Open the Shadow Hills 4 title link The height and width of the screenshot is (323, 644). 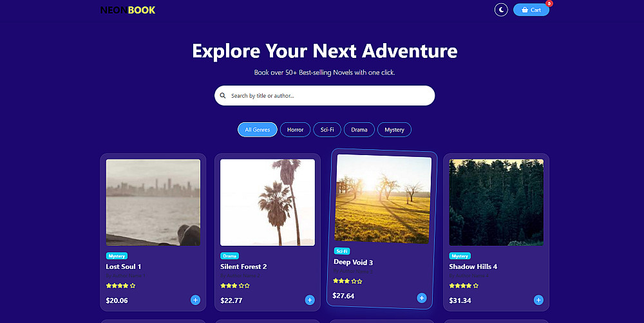coord(473,267)
